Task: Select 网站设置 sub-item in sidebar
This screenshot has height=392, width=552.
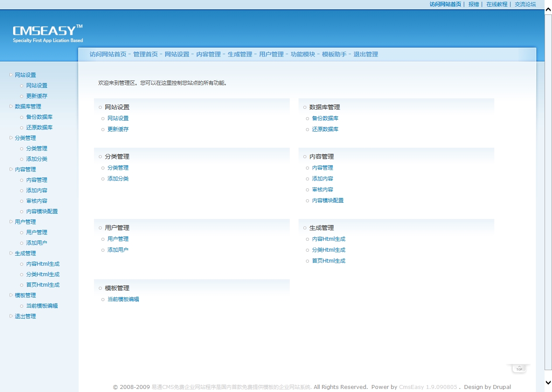Action: (37, 85)
